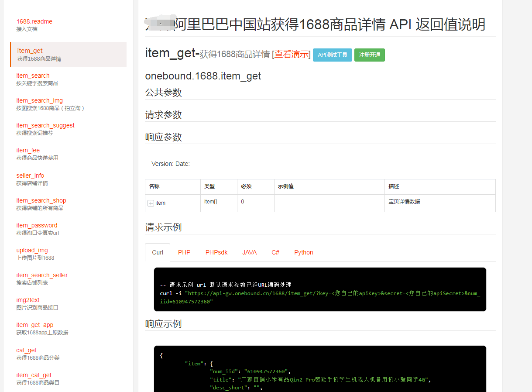Screen dimensions: 532x392
Task: Switch to the JAVA tab
Action: [x=250, y=252]
